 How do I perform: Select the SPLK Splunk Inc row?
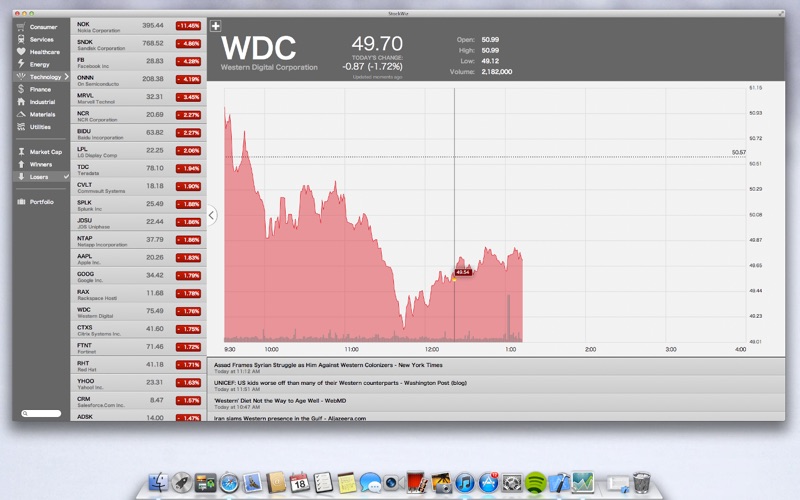tap(138, 204)
